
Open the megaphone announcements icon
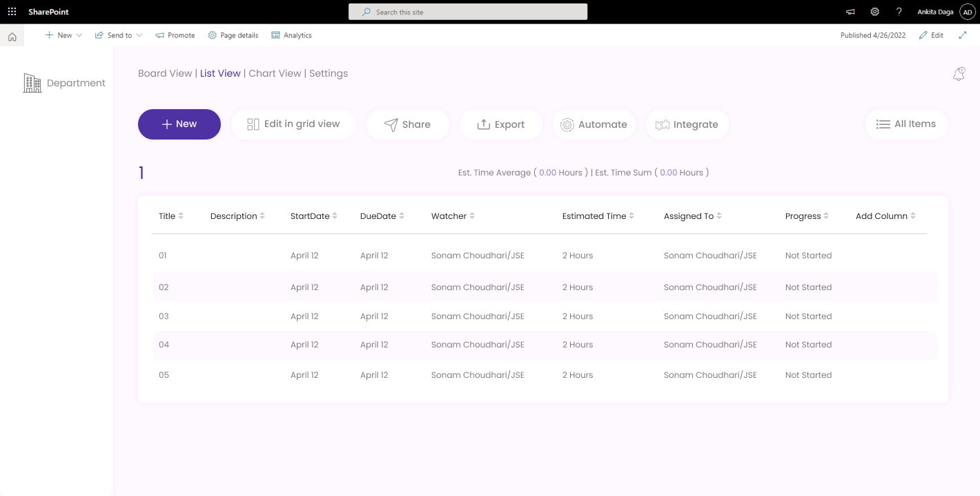pyautogui.click(x=850, y=12)
